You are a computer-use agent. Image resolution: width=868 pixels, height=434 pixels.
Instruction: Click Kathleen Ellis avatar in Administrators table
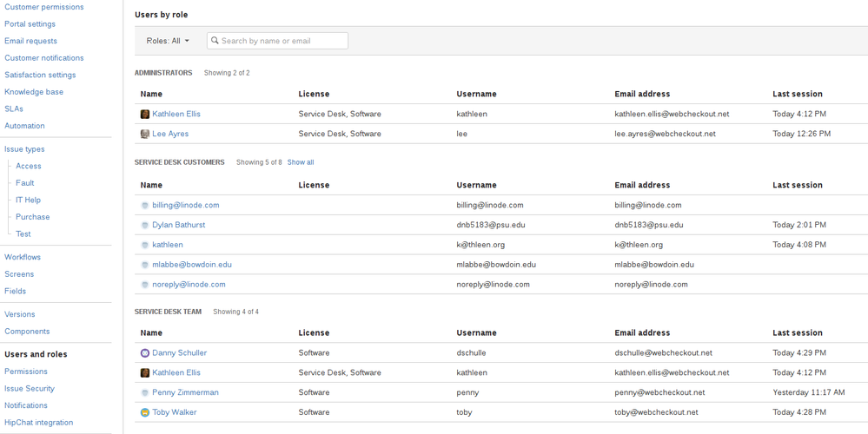pyautogui.click(x=145, y=114)
